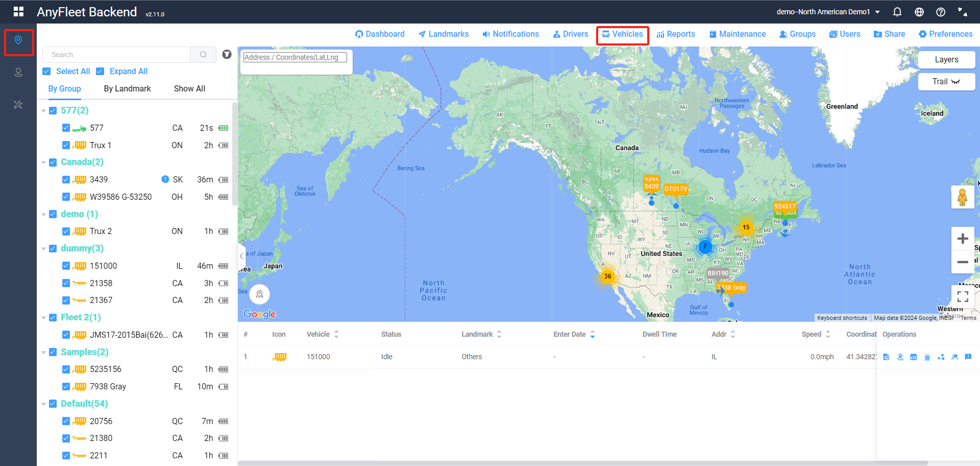This screenshot has height=466, width=980.
Task: Toggle the Select All checkbox
Action: [x=47, y=72]
